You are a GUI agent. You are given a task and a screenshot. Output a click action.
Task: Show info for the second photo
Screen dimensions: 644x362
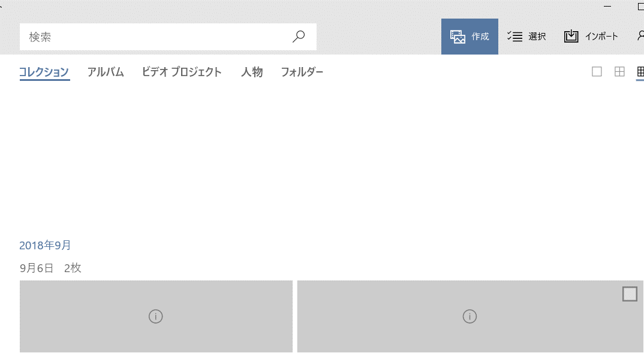(x=470, y=316)
